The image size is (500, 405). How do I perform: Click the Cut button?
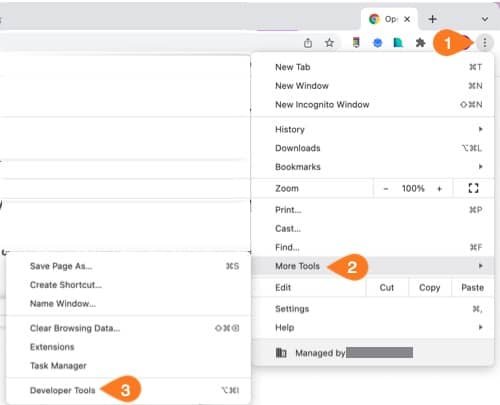coord(387,287)
